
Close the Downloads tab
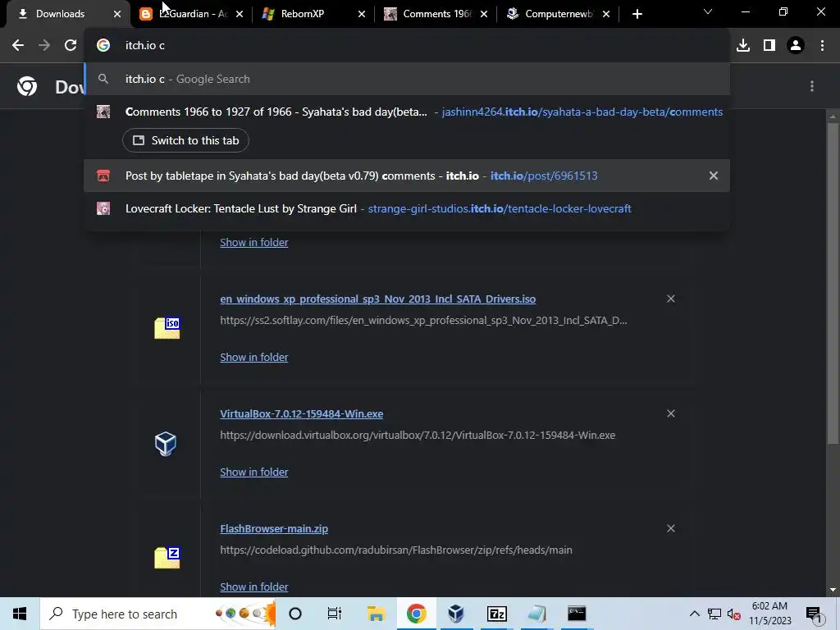coord(117,14)
